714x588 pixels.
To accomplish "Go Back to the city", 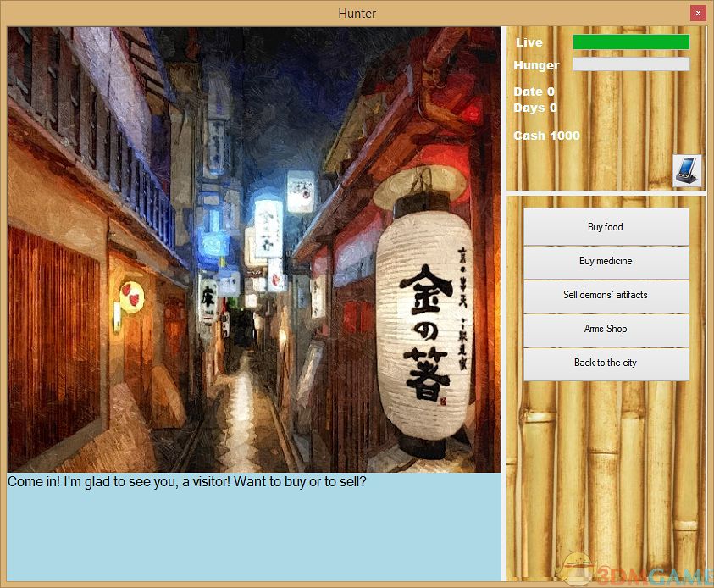I will [x=606, y=363].
